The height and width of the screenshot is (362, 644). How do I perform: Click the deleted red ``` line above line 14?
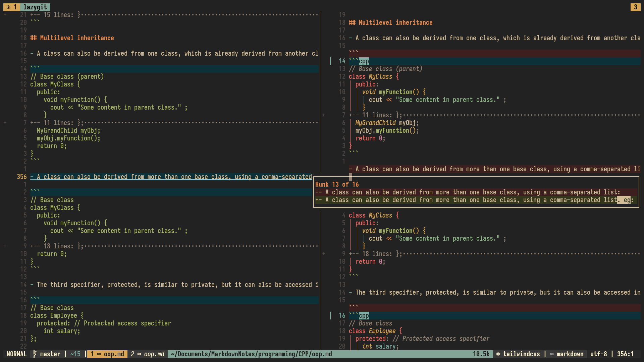[x=495, y=53]
